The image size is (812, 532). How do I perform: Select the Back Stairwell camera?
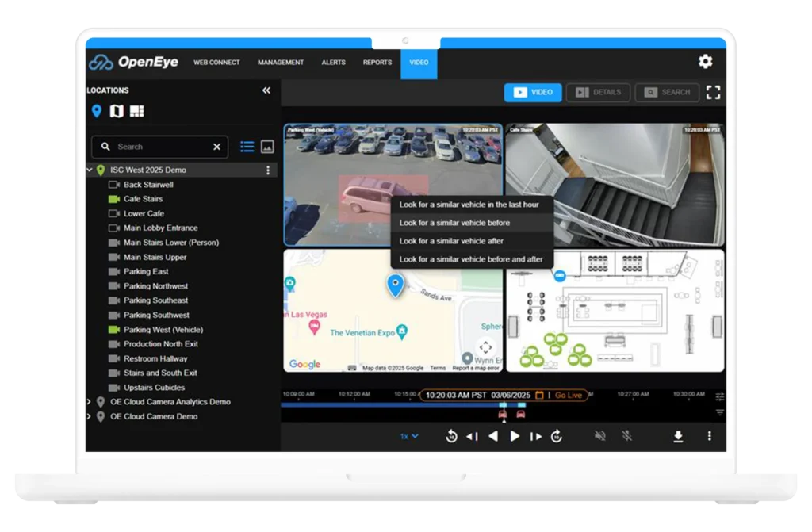coord(148,185)
